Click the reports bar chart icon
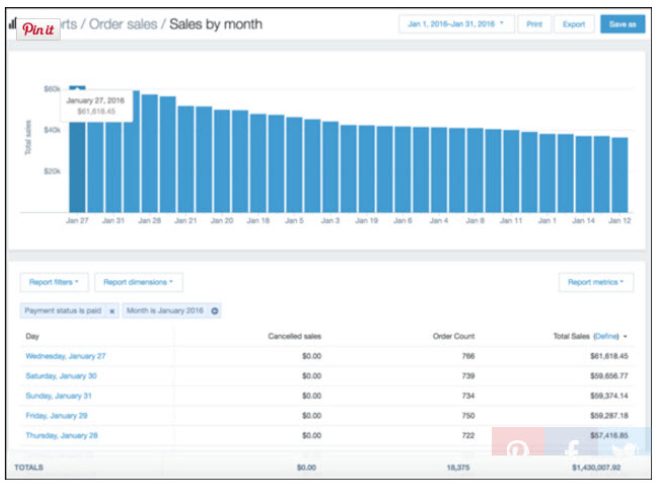This screenshot has height=486, width=658. coord(12,24)
